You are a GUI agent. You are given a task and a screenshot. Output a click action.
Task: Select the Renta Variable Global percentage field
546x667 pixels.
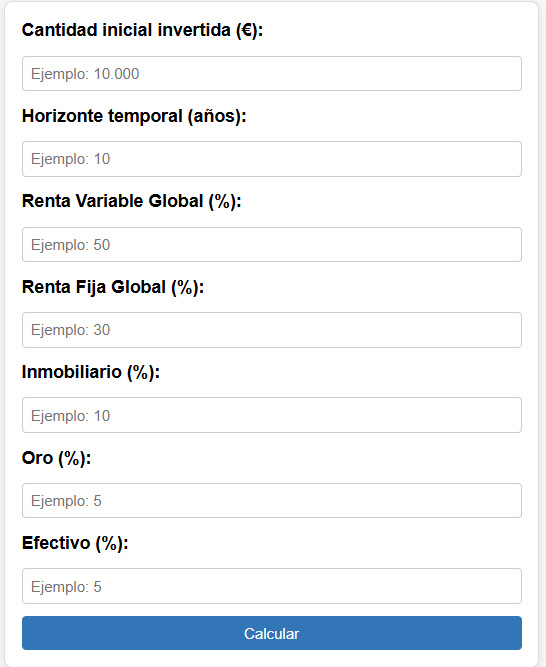point(272,245)
